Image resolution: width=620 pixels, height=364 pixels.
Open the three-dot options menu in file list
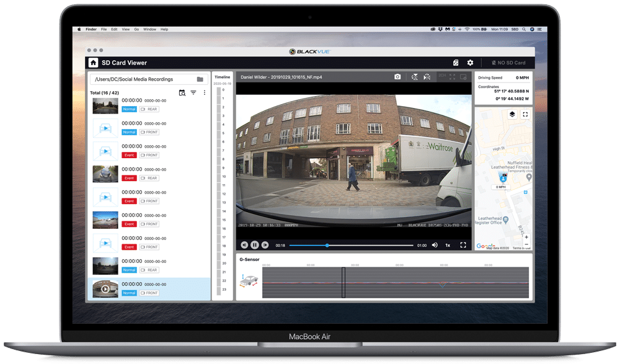click(205, 92)
